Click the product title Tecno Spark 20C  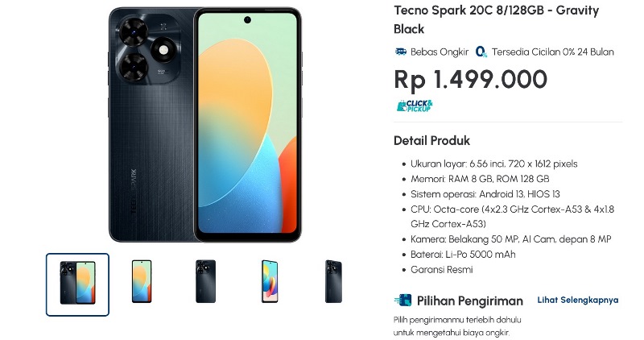(x=496, y=19)
